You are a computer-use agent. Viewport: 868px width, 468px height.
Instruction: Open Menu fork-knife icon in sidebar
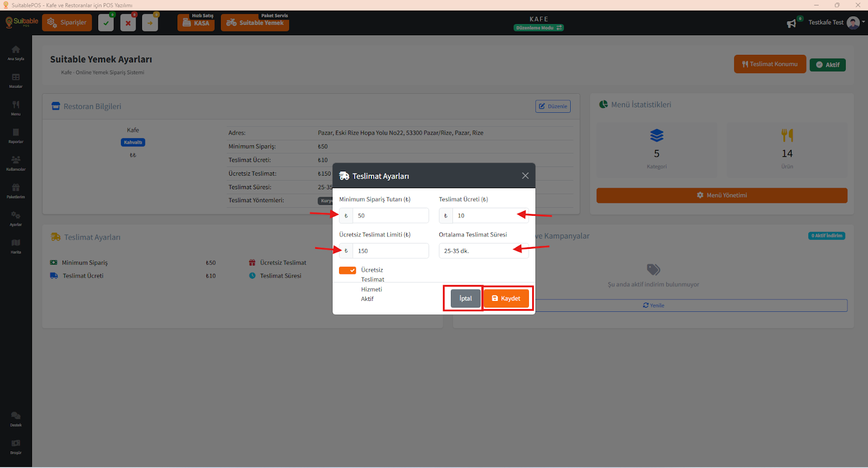[16, 105]
